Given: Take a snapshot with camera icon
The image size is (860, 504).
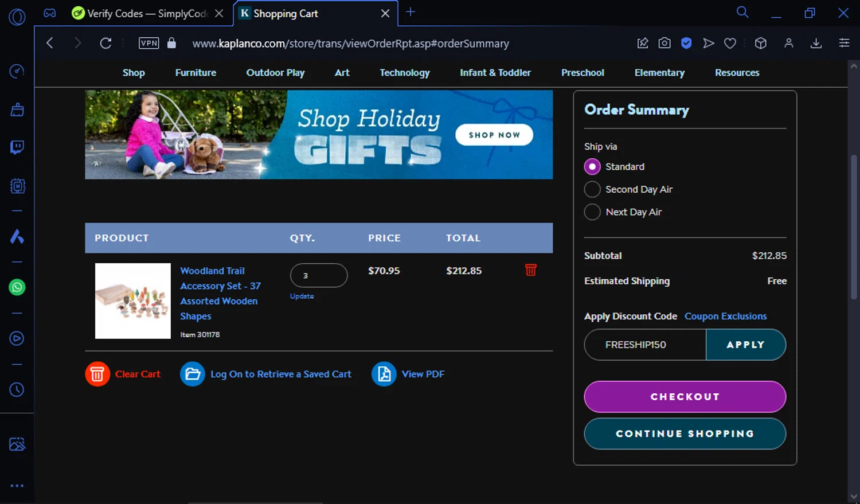Looking at the screenshot, I should [664, 43].
